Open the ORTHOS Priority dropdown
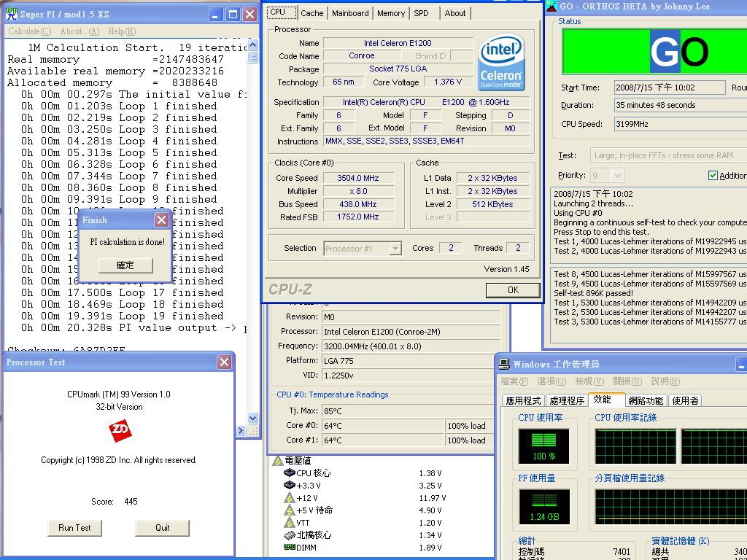Image resolution: width=747 pixels, height=560 pixels. point(617,176)
